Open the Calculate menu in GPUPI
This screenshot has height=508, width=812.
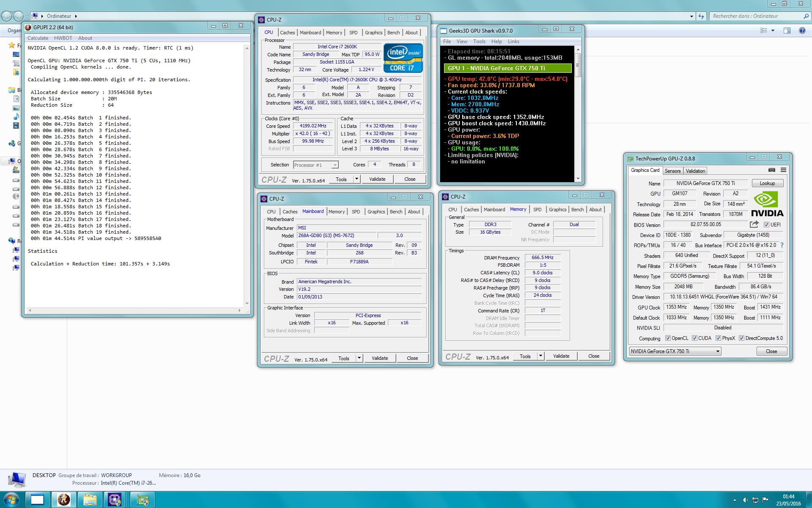[x=38, y=38]
